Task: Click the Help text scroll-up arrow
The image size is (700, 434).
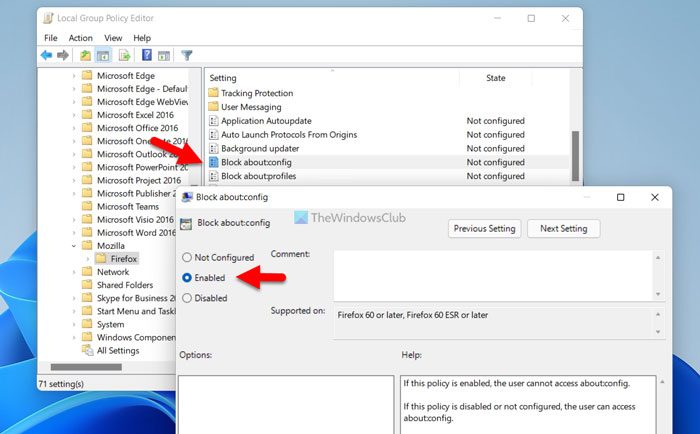Action: pos(662,382)
